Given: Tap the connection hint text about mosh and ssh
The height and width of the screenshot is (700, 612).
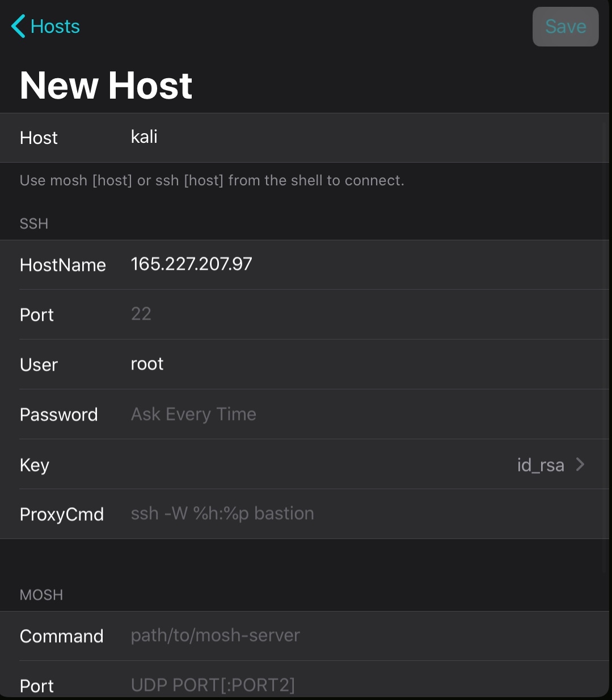Looking at the screenshot, I should pos(212,180).
